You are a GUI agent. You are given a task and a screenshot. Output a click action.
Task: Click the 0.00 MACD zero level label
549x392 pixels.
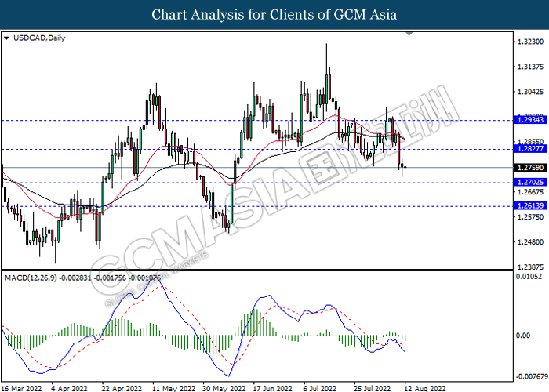point(523,336)
